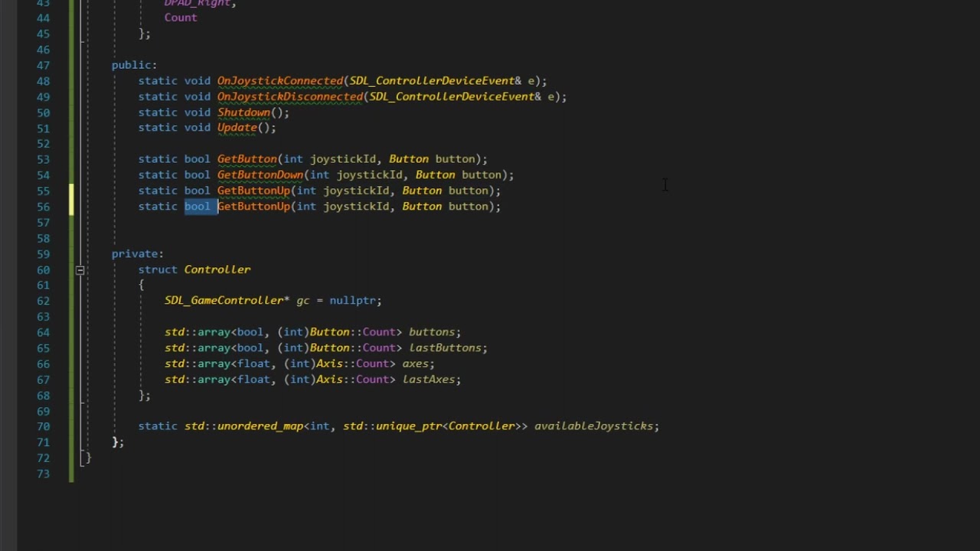Click SDL_ControllerDeviceEvent& type on line 49
The image size is (980, 551).
pos(456,96)
